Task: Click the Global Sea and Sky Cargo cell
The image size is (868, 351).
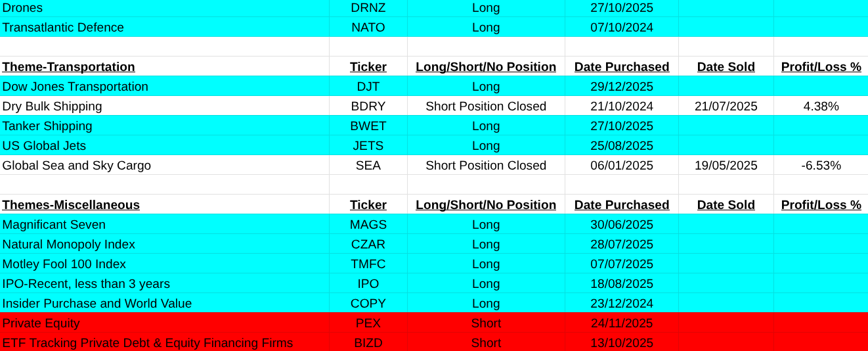Action: click(x=77, y=166)
